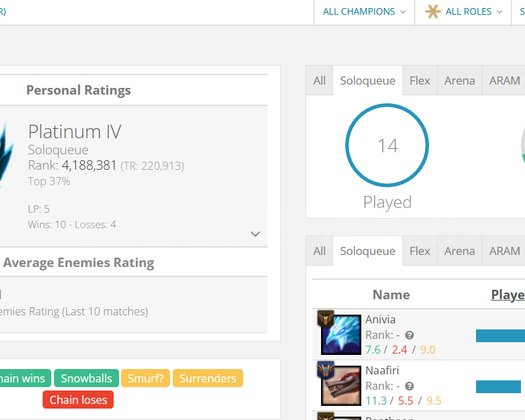Click the Rank 4,188,381 value
The width and height of the screenshot is (525, 420).
pyautogui.click(x=89, y=165)
